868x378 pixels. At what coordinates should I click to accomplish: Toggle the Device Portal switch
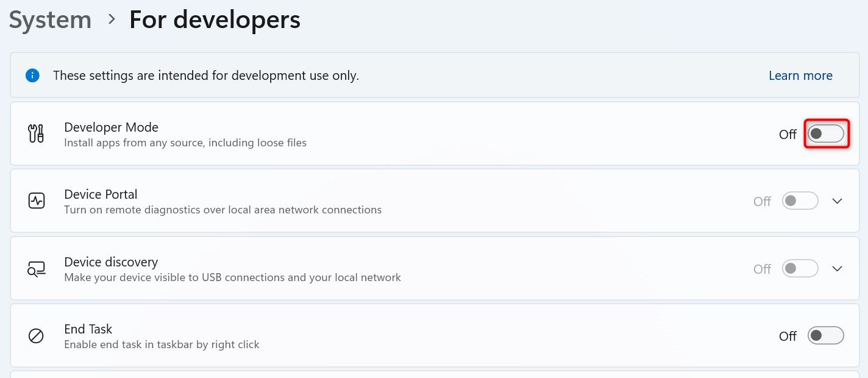point(800,201)
